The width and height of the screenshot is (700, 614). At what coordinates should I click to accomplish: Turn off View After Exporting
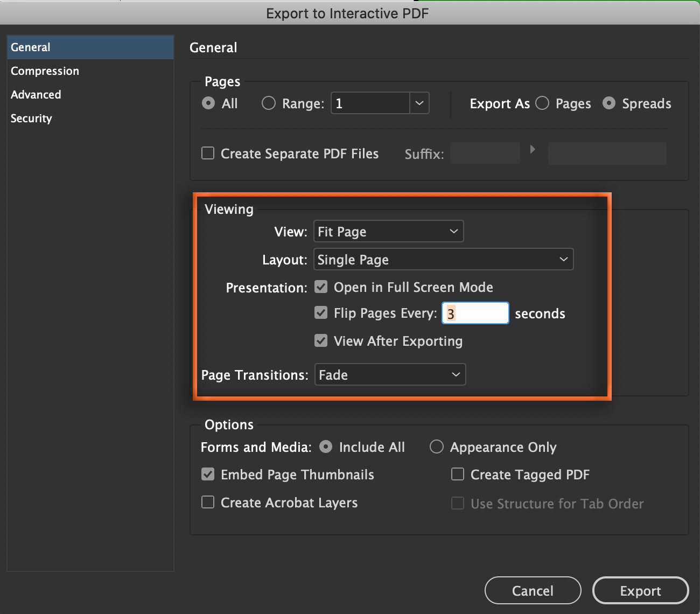321,340
